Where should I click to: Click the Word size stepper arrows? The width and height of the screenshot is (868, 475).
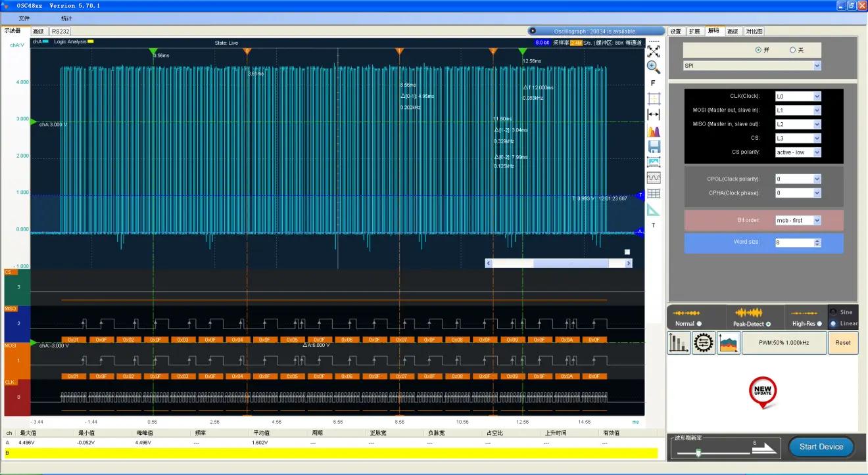[x=817, y=242]
